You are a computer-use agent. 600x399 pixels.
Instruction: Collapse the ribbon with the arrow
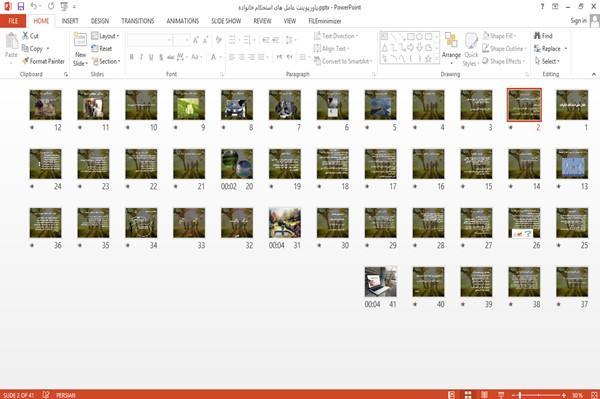pos(594,74)
